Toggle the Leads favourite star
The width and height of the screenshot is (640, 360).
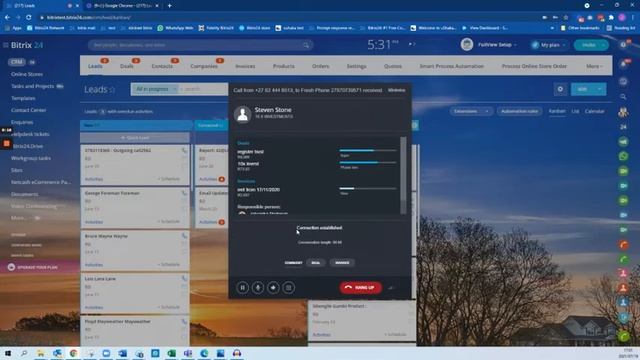point(112,89)
